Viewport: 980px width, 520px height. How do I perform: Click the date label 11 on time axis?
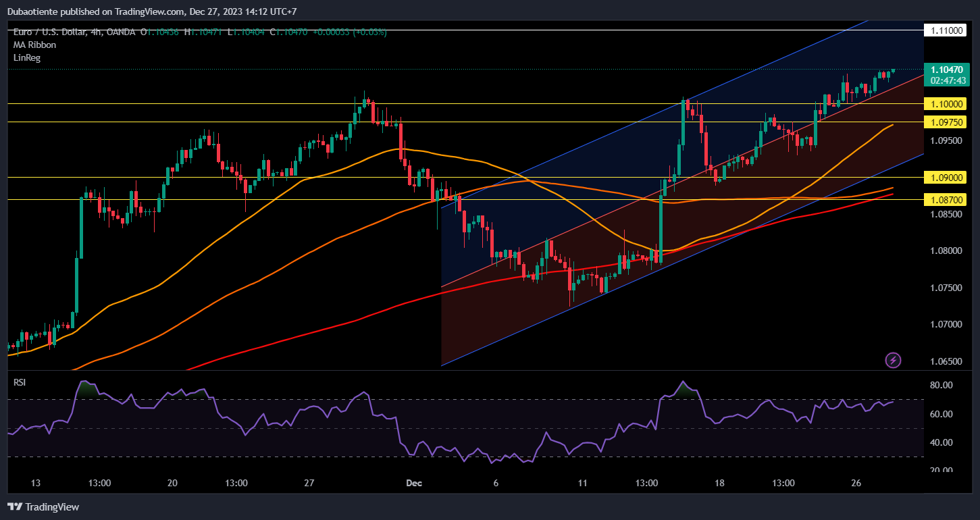point(583,484)
